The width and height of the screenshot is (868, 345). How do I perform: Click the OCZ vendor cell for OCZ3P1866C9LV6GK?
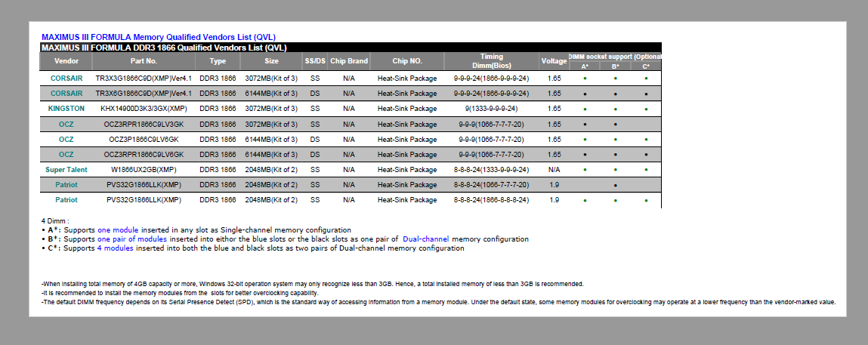(66, 140)
